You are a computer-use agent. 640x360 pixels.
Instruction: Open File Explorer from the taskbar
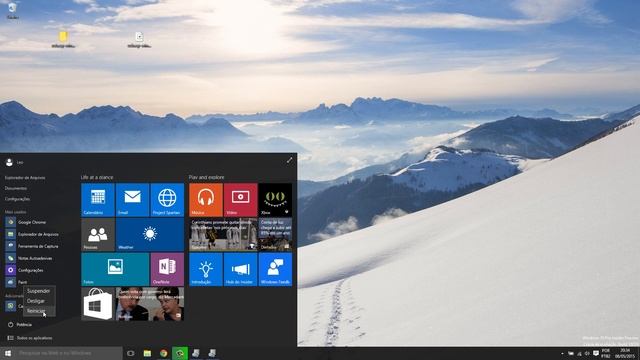(x=147, y=353)
